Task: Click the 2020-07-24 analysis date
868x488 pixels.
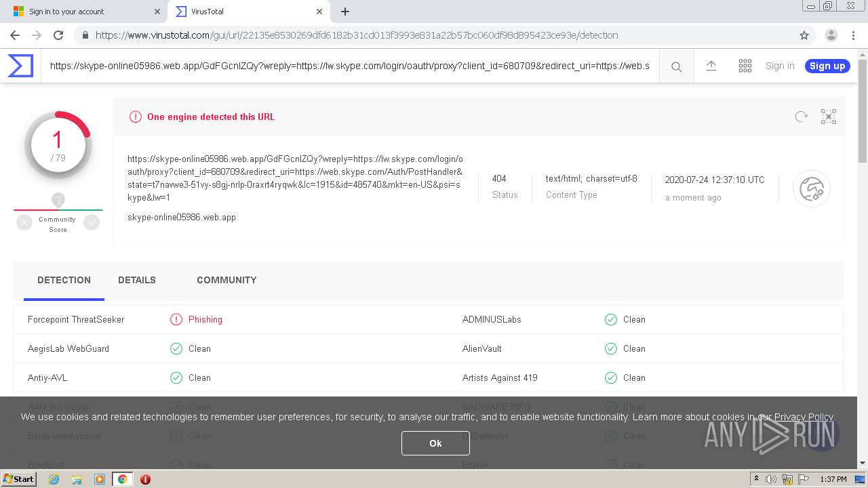Action: (x=715, y=180)
